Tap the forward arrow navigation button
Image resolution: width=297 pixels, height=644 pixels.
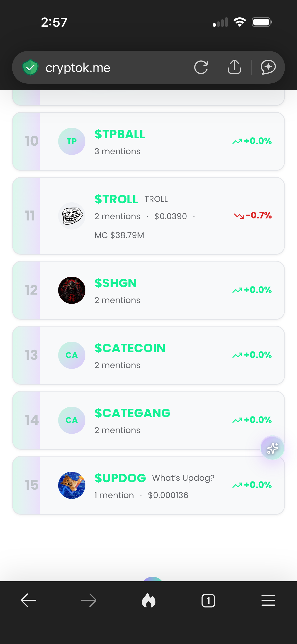[89, 600]
